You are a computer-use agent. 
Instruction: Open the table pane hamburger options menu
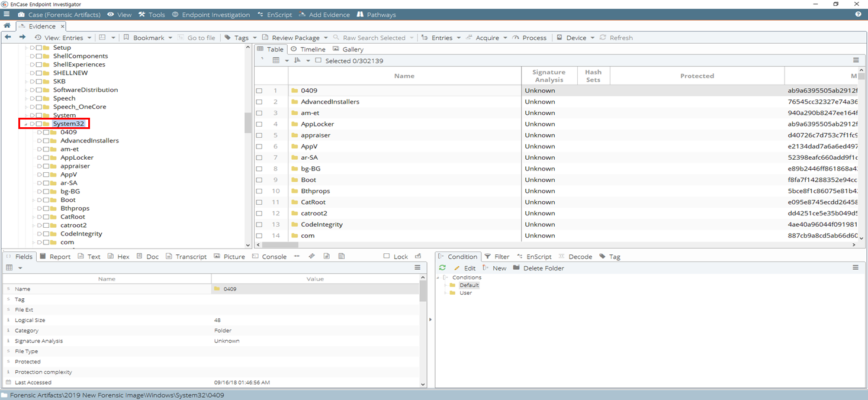point(856,60)
